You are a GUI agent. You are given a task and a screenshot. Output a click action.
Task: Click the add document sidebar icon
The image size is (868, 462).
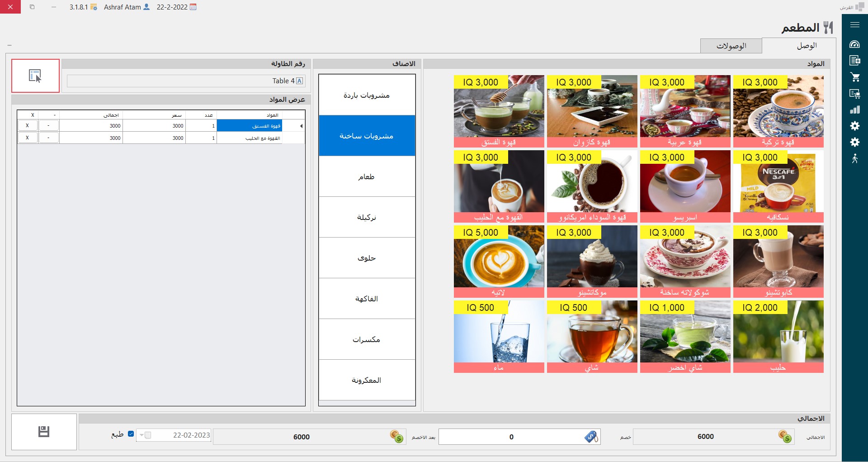click(854, 60)
